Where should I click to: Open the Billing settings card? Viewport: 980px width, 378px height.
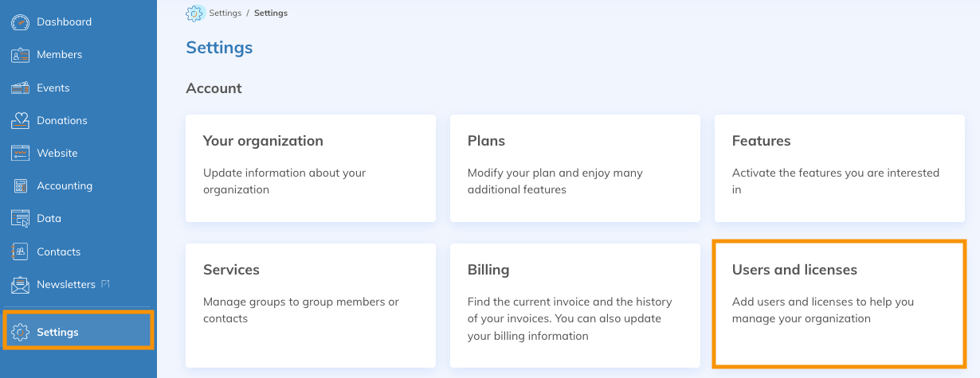(x=575, y=305)
